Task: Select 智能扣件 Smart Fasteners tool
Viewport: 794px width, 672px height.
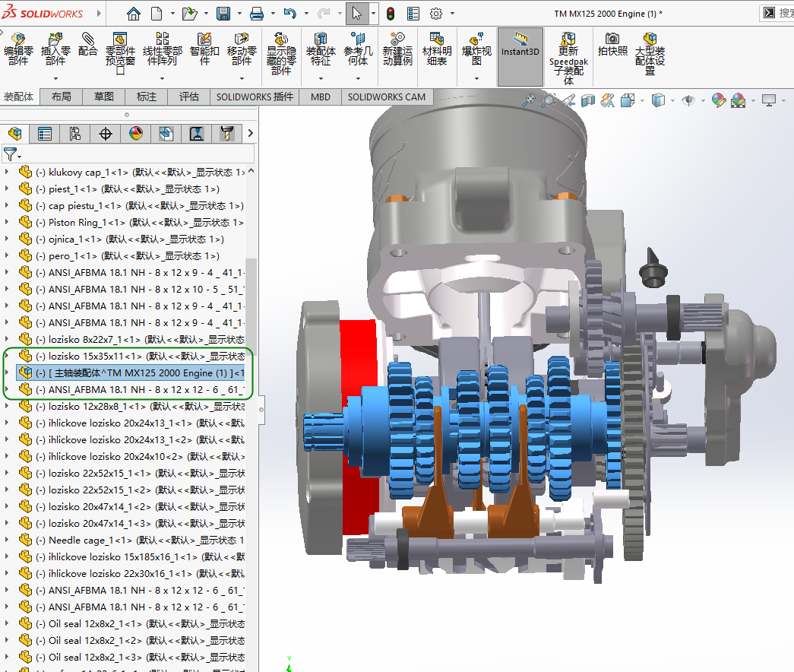Action: [x=204, y=49]
